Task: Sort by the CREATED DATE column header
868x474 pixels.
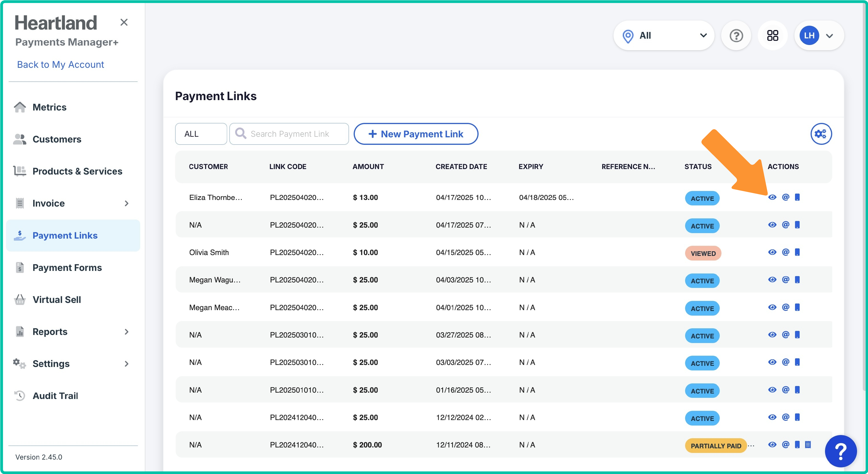Action: (461, 166)
